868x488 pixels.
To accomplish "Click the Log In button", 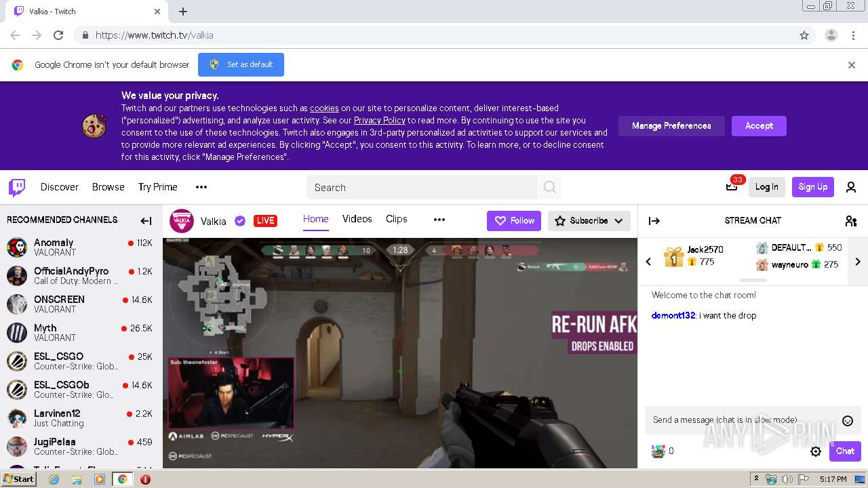I will click(x=767, y=187).
